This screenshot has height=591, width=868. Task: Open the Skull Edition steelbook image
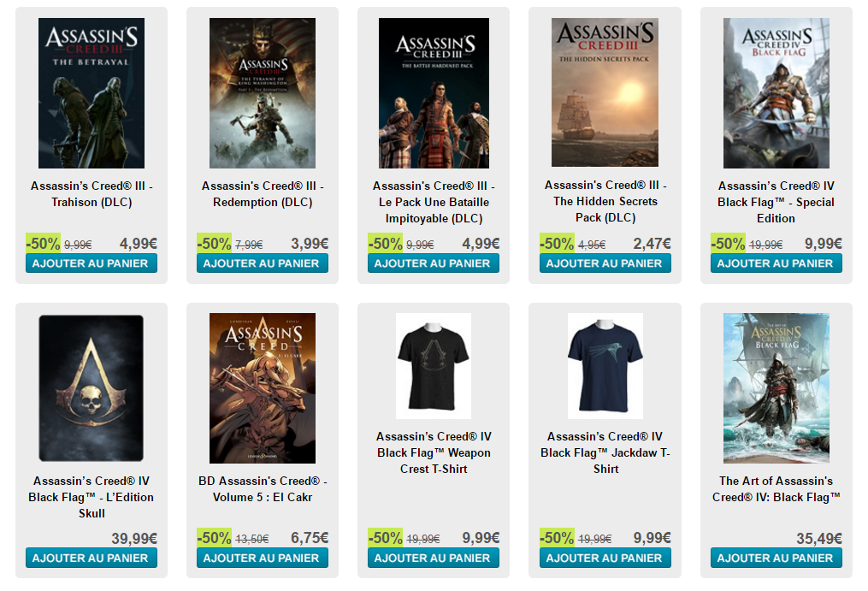click(92, 387)
